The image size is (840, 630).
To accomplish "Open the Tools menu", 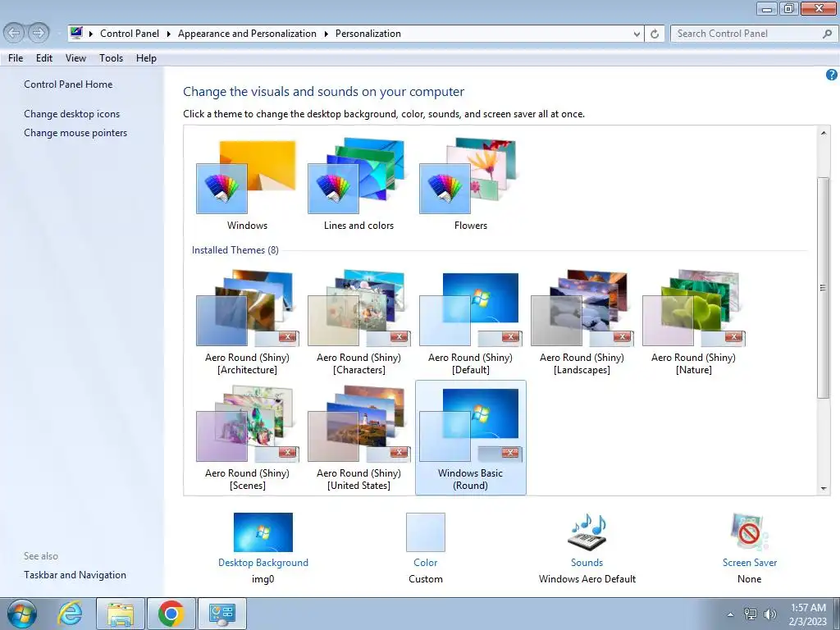I will pyautogui.click(x=111, y=58).
